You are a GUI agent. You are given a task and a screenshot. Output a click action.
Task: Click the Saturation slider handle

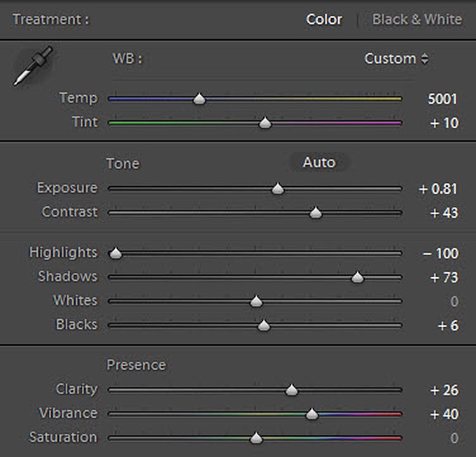coord(256,438)
